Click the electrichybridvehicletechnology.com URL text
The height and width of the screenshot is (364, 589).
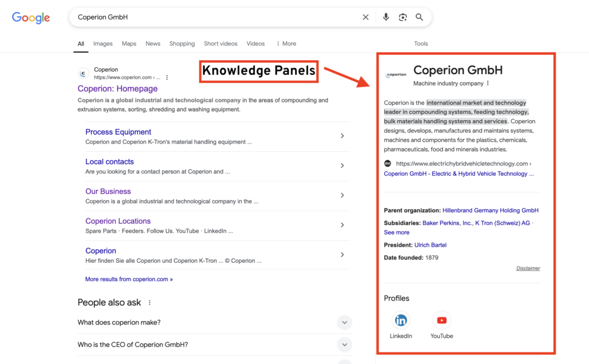pos(464,163)
